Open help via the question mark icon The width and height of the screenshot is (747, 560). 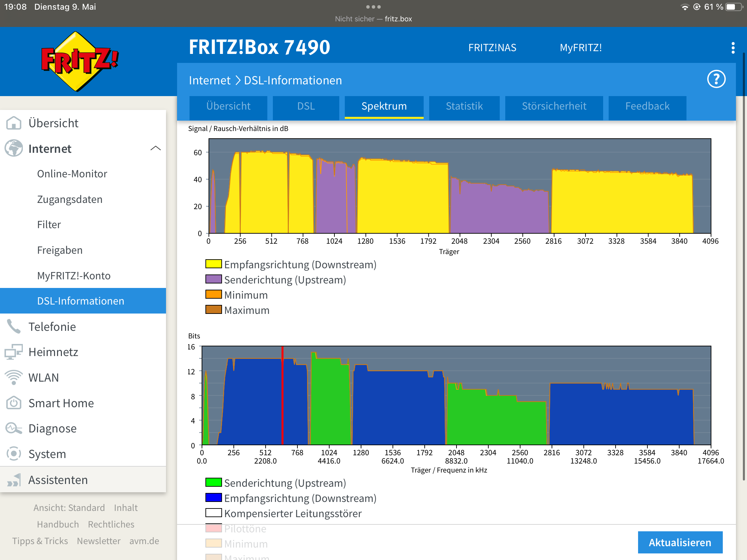tap(716, 80)
